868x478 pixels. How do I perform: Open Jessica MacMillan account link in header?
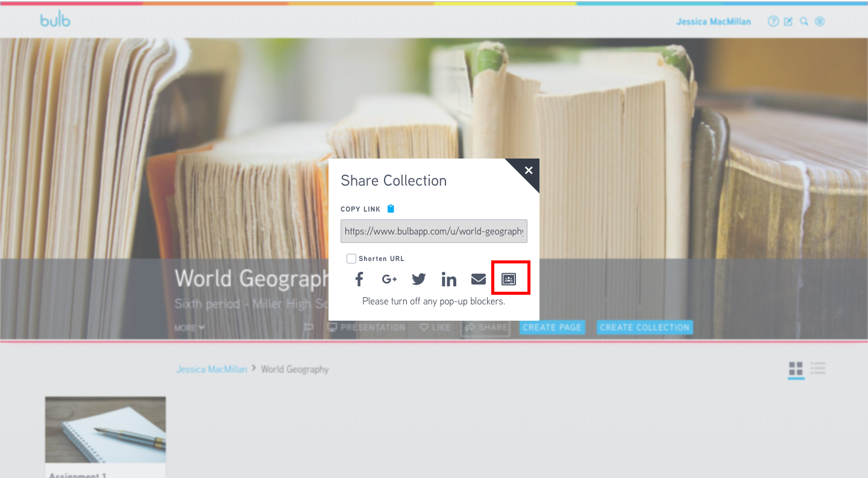coord(714,22)
